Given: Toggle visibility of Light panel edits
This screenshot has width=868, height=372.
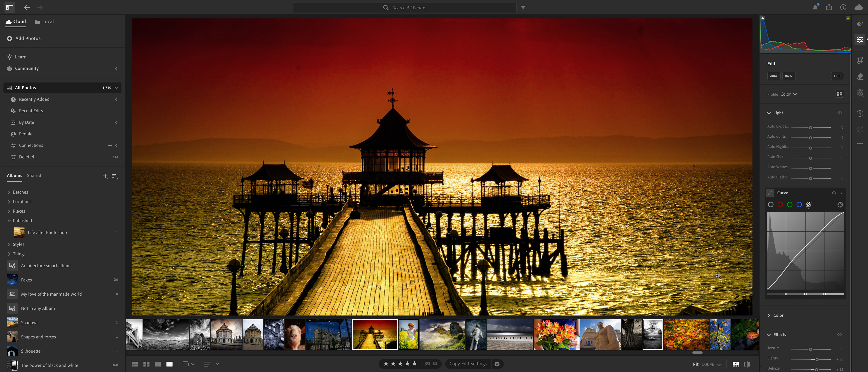Looking at the screenshot, I should [839, 113].
